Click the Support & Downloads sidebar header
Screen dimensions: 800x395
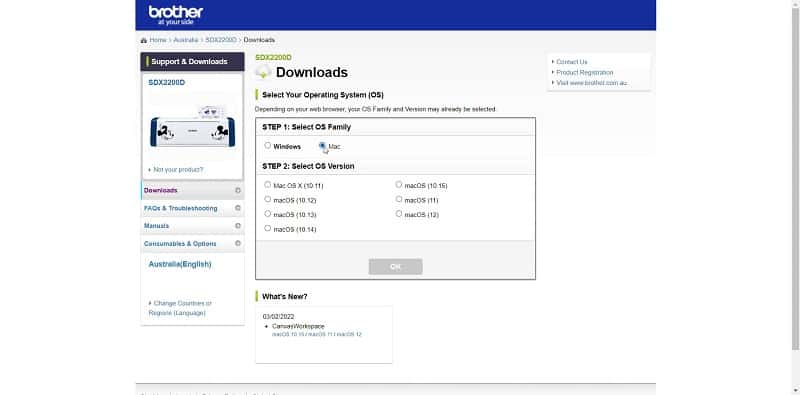[x=192, y=61]
